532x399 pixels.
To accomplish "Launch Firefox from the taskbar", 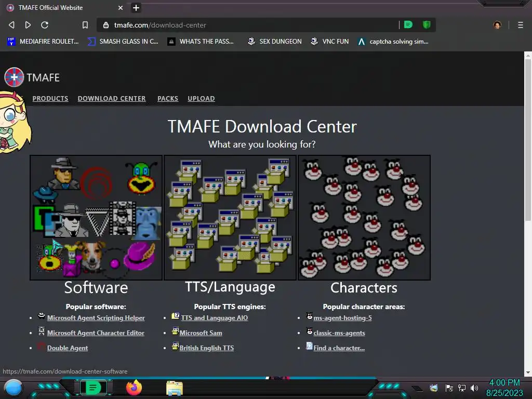I will (x=134, y=388).
